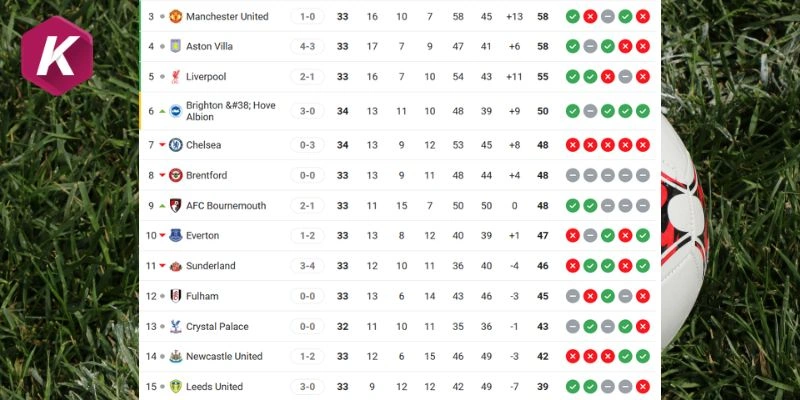Click the Chelsea club crest
The height and width of the screenshot is (400, 800).
click(175, 145)
